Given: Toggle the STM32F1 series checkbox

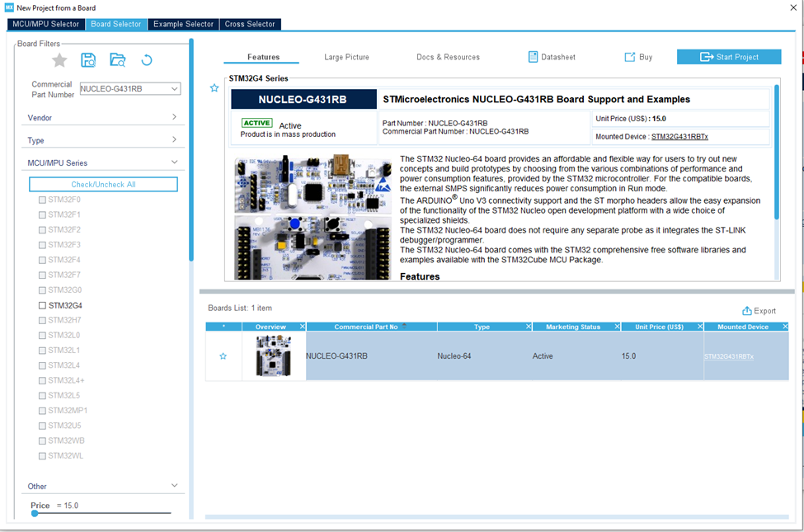Looking at the screenshot, I should click(43, 215).
